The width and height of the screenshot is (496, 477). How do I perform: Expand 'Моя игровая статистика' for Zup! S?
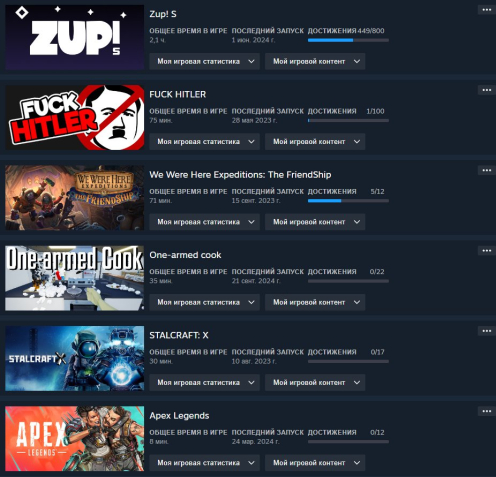click(x=204, y=61)
